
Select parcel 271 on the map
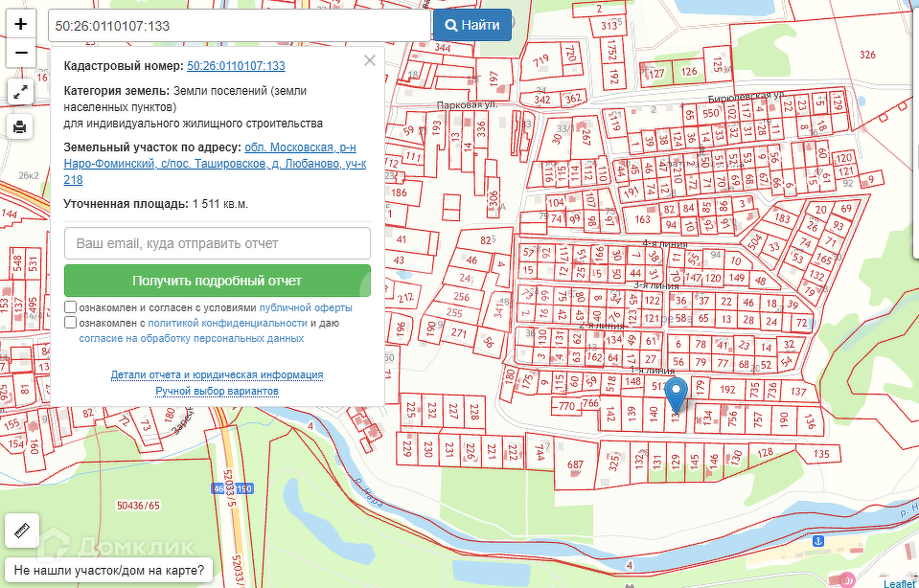pos(458,333)
